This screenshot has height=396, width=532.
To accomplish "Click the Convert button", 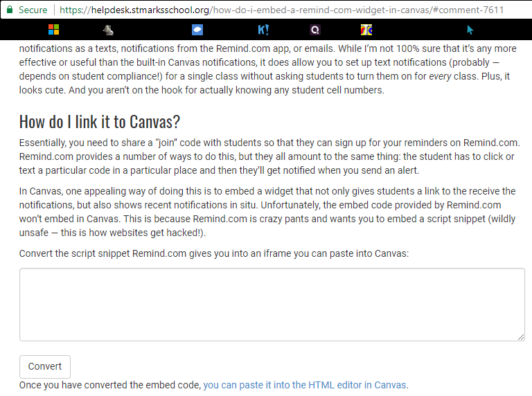I will click(45, 366).
